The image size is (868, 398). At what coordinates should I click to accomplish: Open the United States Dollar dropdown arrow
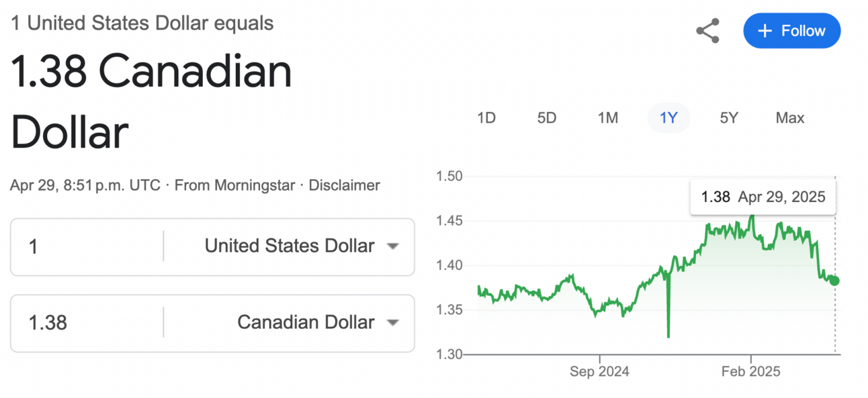pyautogui.click(x=393, y=246)
